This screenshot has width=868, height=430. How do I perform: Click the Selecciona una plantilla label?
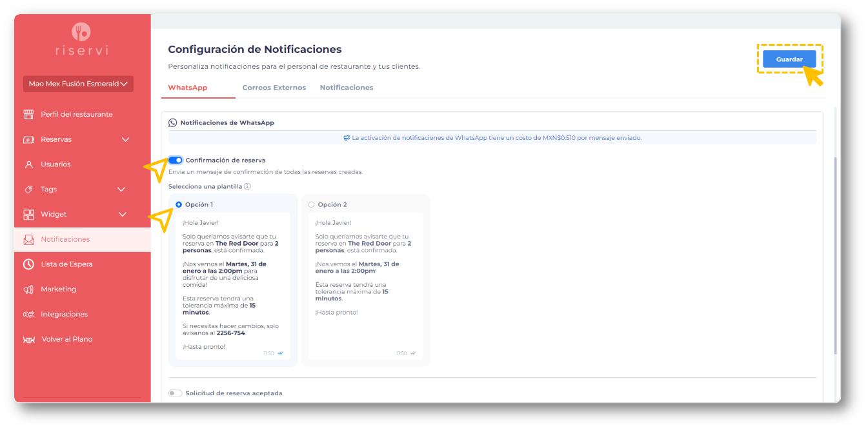(x=205, y=187)
